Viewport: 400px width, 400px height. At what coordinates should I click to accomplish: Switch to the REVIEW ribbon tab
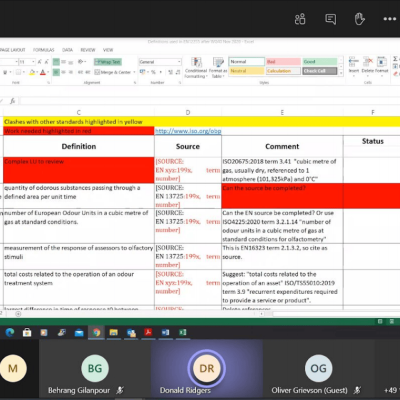[x=88, y=50]
